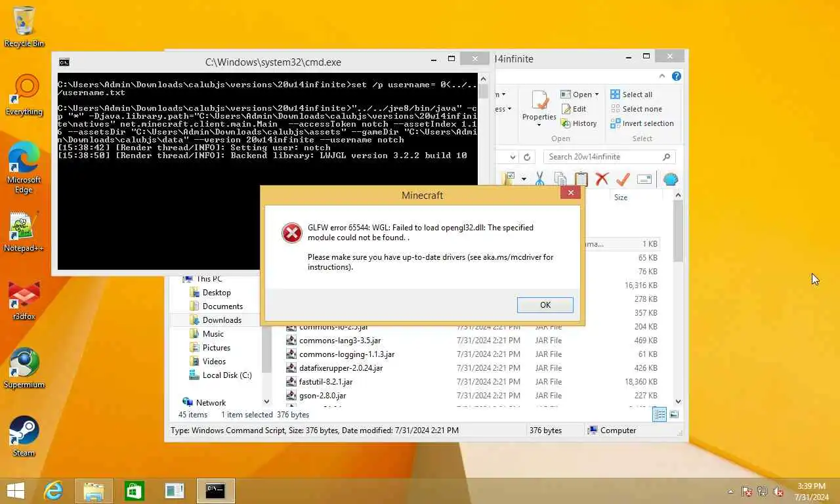Select the r3dfox desktop shortcut

click(24, 300)
